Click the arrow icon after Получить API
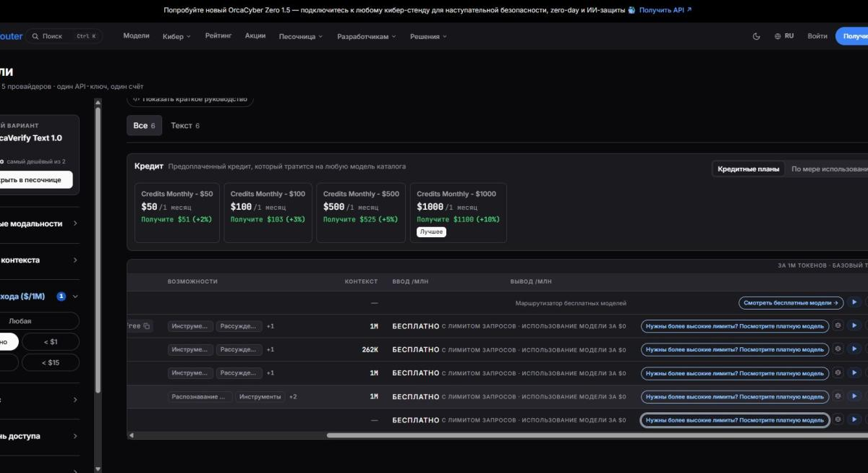Screen dimensions: 868x473 [x=689, y=10]
